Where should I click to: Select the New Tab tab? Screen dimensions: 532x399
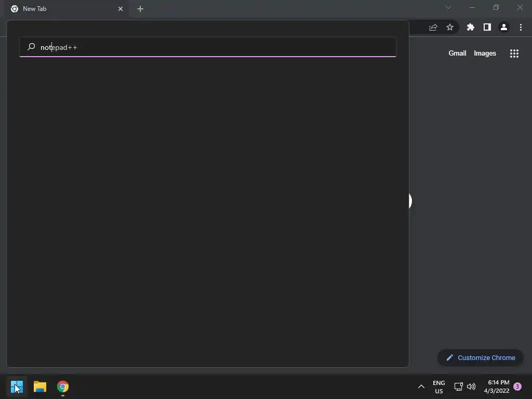coord(66,9)
